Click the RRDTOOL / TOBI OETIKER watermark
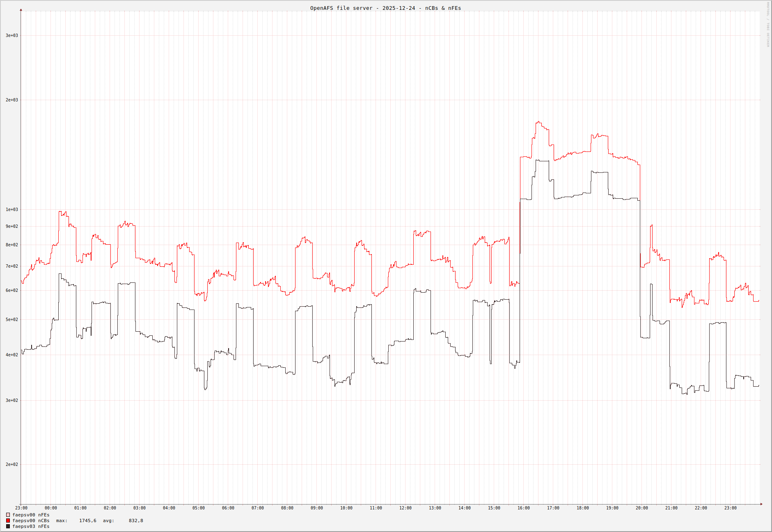This screenshot has width=772, height=532. click(768, 25)
